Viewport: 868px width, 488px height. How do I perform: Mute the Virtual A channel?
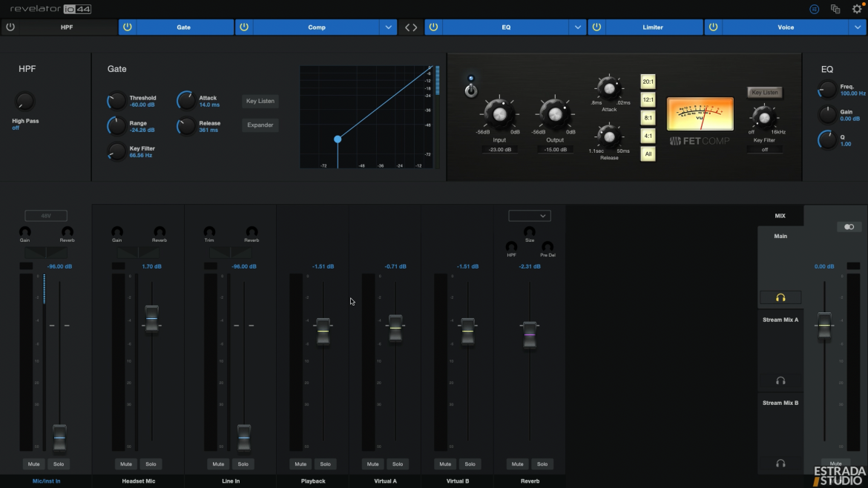372,464
